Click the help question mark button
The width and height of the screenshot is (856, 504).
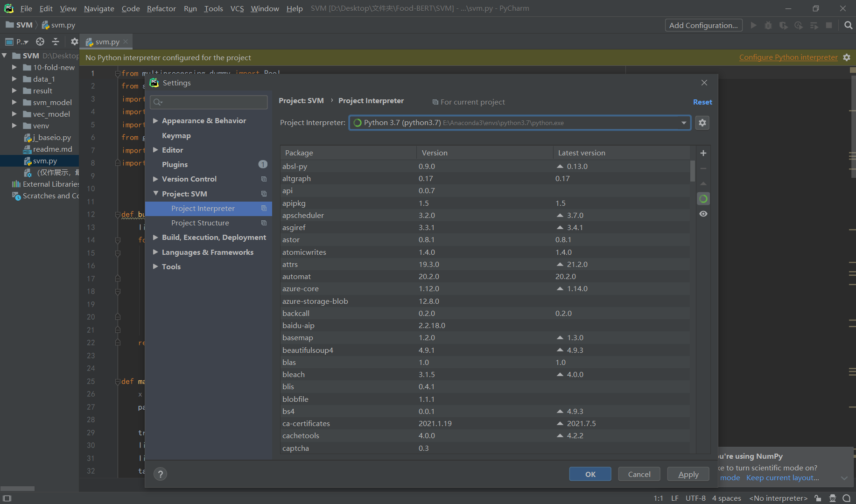click(161, 474)
